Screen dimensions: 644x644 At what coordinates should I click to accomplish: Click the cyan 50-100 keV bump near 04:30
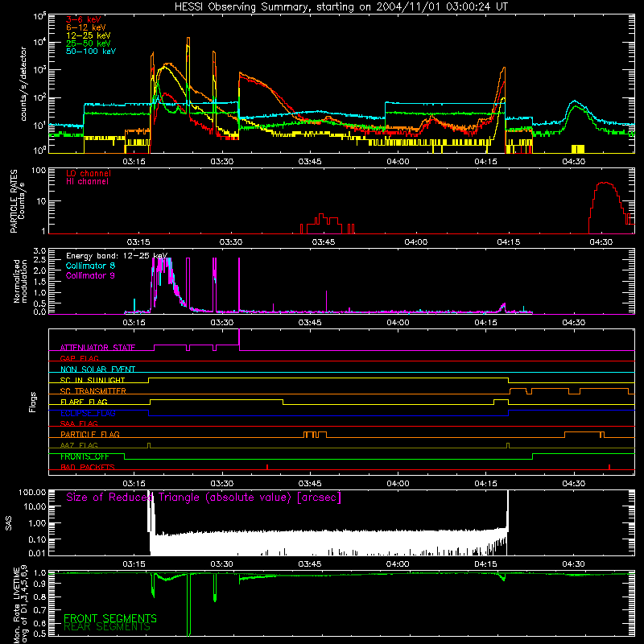click(575, 101)
